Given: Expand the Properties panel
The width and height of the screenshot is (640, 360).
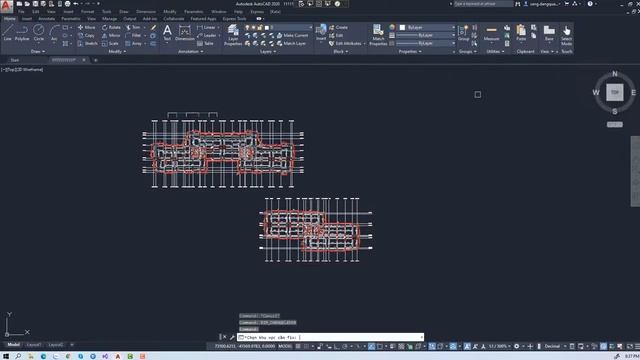Looking at the screenshot, I should coord(410,51).
